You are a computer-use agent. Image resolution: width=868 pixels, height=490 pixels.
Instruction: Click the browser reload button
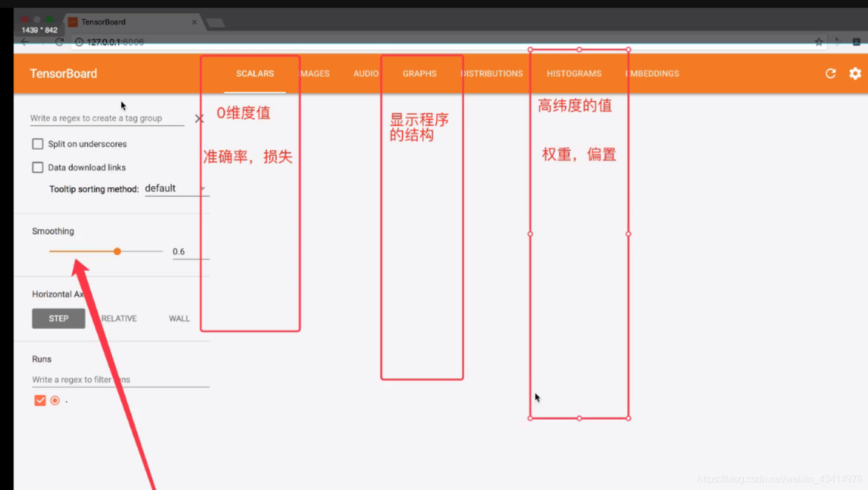click(x=59, y=42)
